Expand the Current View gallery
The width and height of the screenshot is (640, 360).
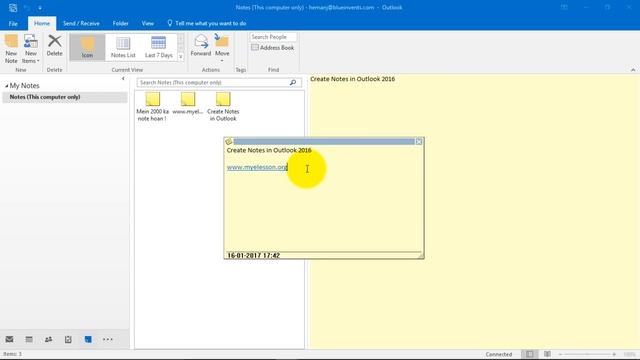click(x=181, y=57)
